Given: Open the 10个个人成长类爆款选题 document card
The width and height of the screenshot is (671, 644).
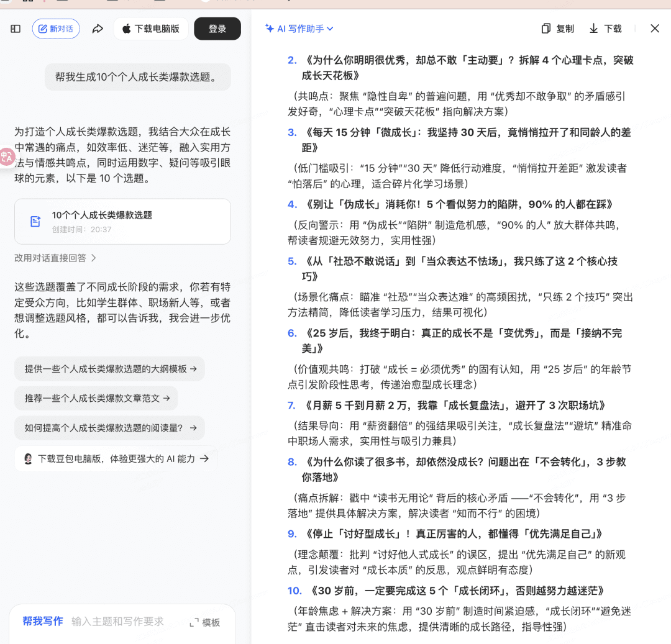Looking at the screenshot, I should [x=122, y=222].
